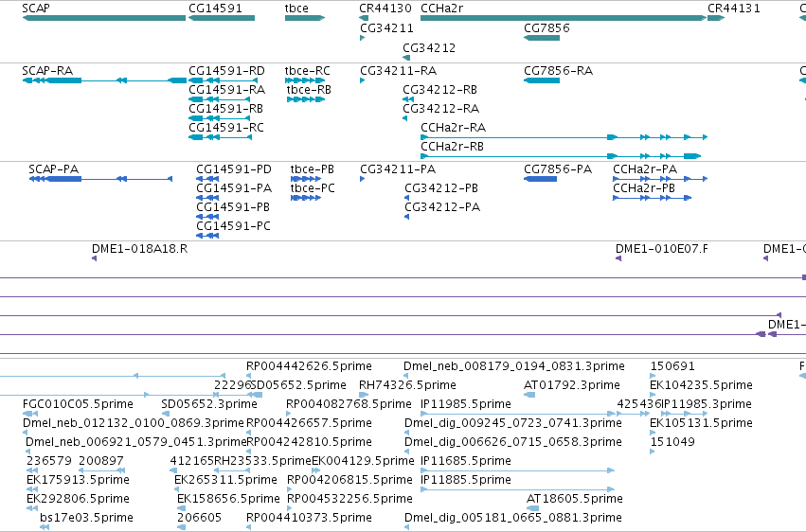806x532 pixels.
Task: Select the CG34211-PA protein label
Action: (398, 169)
